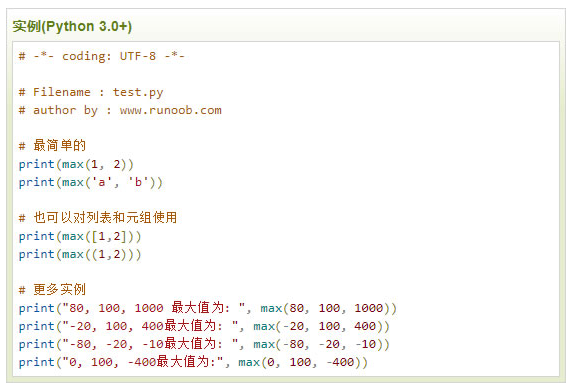Click the comment 也可以对列表和元组使用
Image resolution: width=573 pixels, height=388 pixels.
tap(98, 217)
